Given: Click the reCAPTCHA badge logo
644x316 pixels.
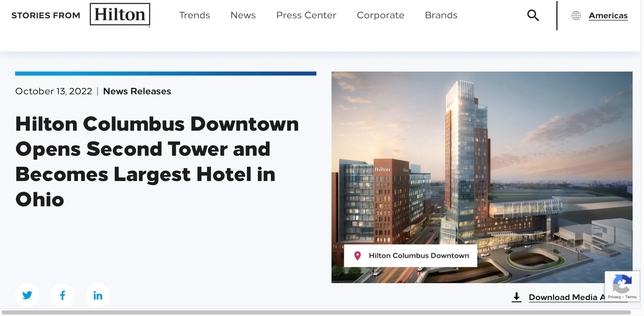Looking at the screenshot, I should coord(622,284).
